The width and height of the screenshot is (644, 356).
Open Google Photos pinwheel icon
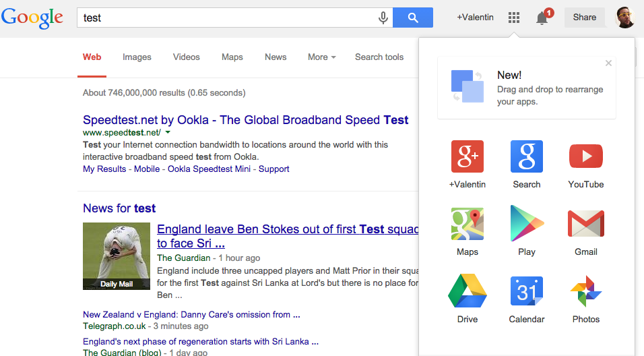(585, 291)
